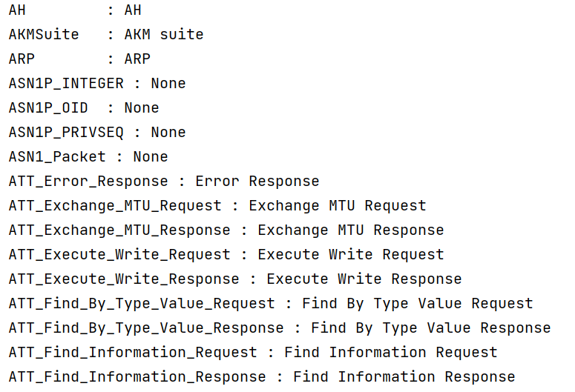Click the ASN1_Packet class name

[57, 157]
